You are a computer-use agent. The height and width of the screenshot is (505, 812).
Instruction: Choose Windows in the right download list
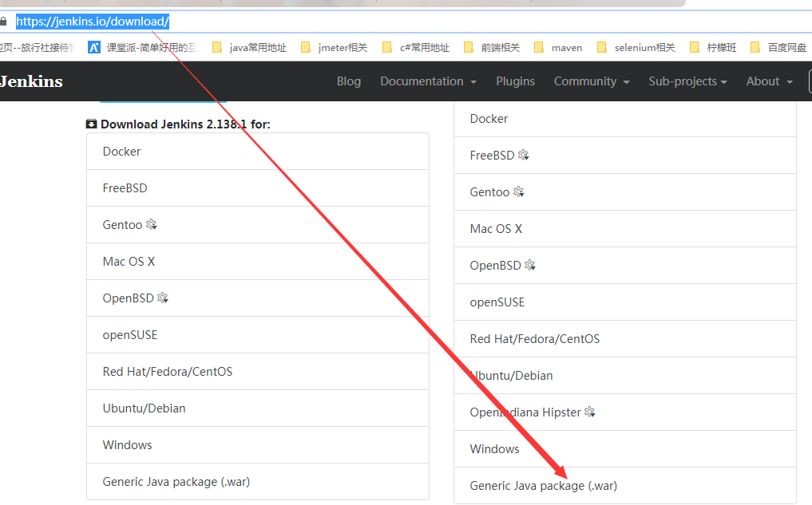[625, 449]
